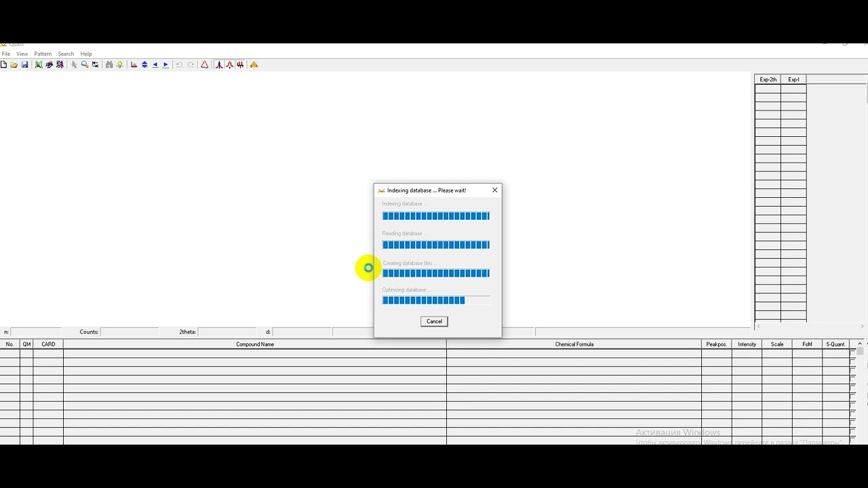Open the Pattern menu
This screenshot has width=868, height=488.
tap(43, 54)
